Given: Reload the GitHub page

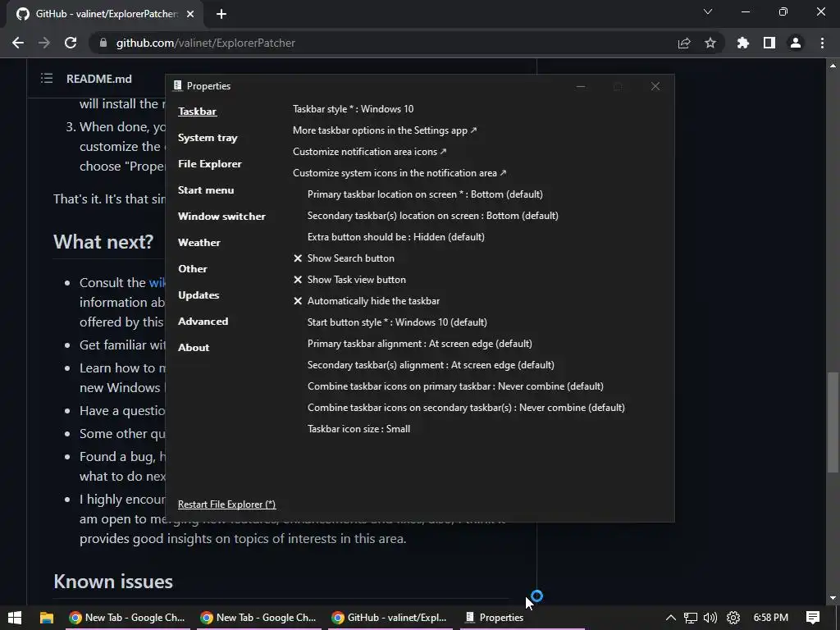Looking at the screenshot, I should coord(71,43).
